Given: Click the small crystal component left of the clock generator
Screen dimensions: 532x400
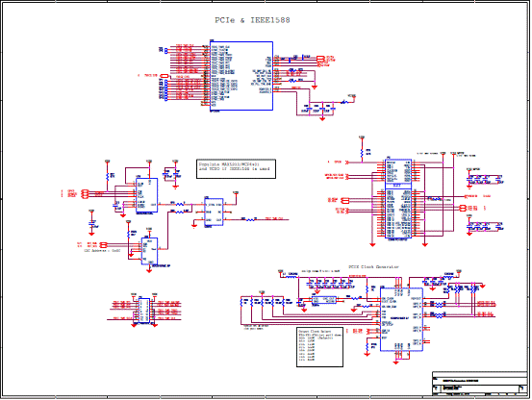Looking at the screenshot, I should click(324, 300).
